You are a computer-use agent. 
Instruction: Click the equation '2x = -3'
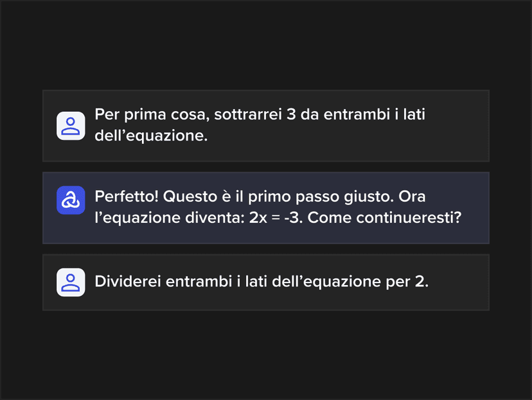(x=276, y=218)
